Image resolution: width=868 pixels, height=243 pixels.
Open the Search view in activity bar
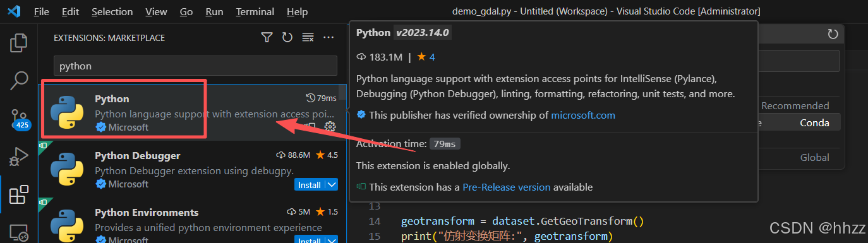point(19,81)
